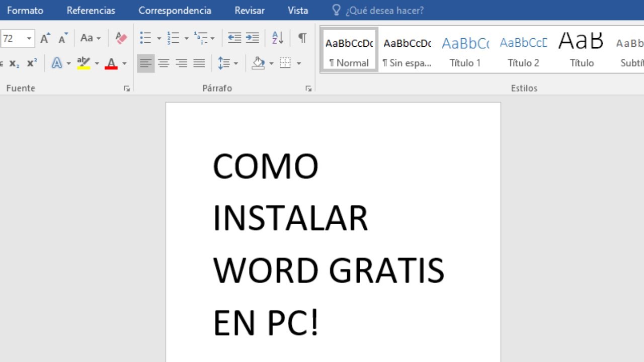Screen dimensions: 644x362
Task: Open the Revisar tab
Action: pos(250,10)
